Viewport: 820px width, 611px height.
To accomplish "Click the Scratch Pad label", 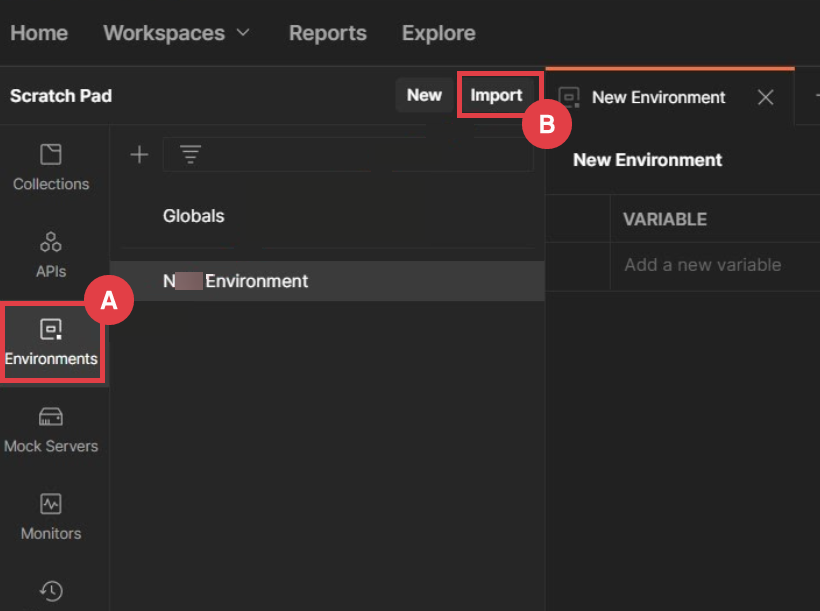I will click(x=61, y=96).
